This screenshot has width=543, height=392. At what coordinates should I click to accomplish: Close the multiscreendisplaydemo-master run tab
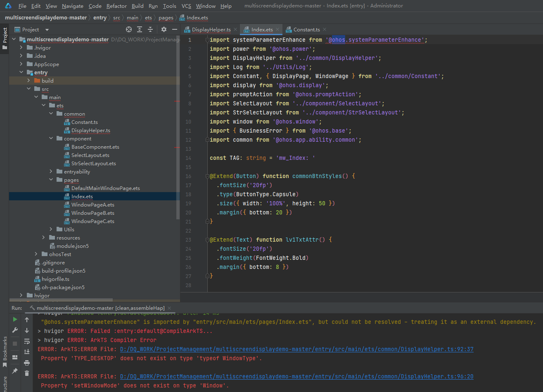(x=169, y=308)
